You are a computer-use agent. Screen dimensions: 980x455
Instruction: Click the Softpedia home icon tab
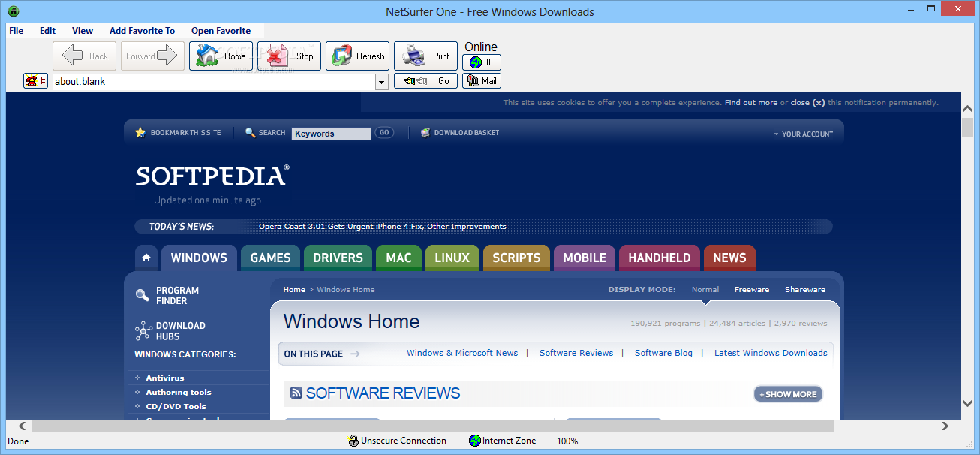tap(146, 258)
